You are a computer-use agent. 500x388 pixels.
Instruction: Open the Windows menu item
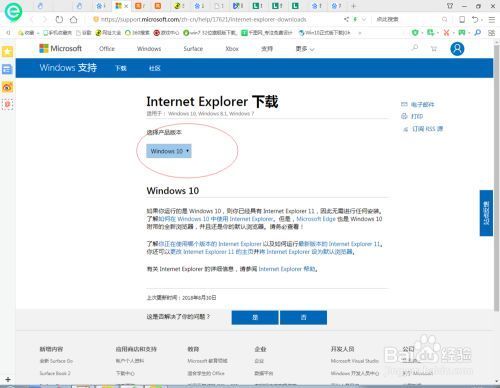pyautogui.click(x=149, y=49)
